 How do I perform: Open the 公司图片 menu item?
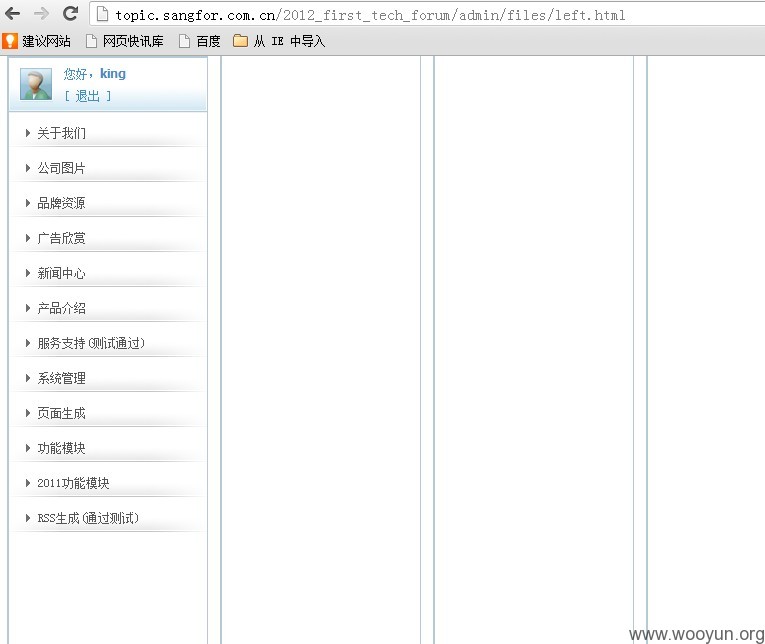[61, 168]
